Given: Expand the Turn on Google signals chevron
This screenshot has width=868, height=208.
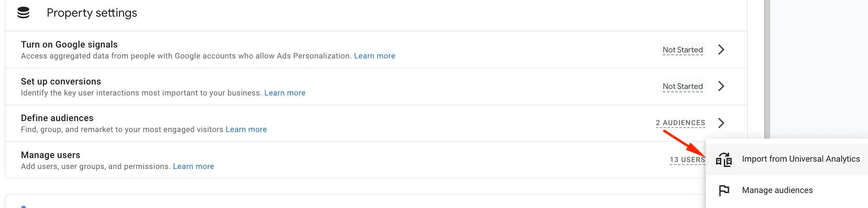Looking at the screenshot, I should pyautogui.click(x=721, y=50).
